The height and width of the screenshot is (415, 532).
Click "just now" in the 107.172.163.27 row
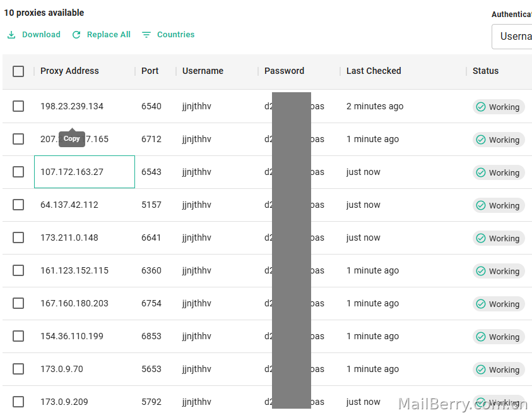click(364, 172)
